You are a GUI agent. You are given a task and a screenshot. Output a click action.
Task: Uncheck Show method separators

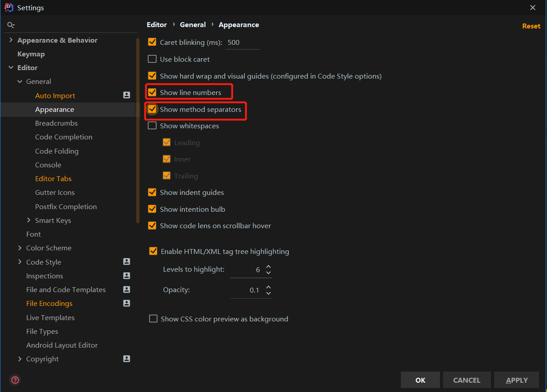tap(152, 109)
